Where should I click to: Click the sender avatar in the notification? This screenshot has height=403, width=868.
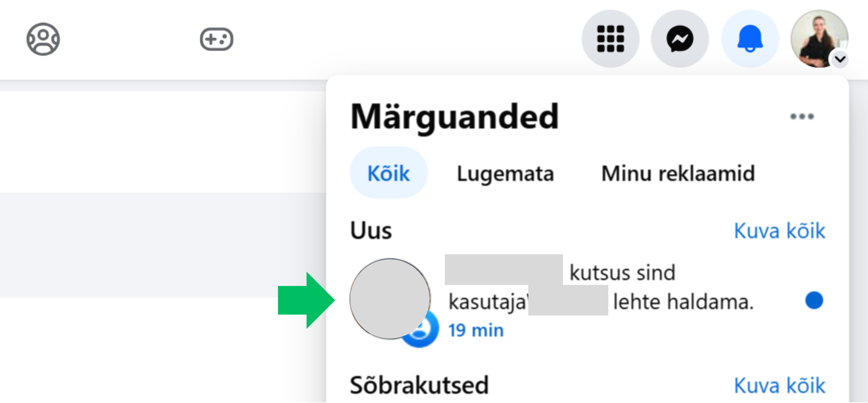[389, 299]
